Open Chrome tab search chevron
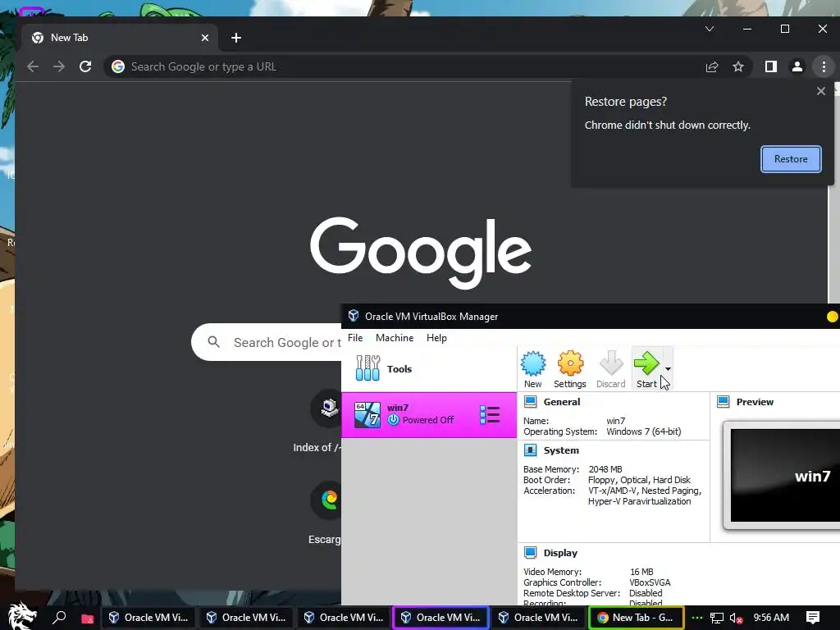This screenshot has width=840, height=630. (710, 29)
